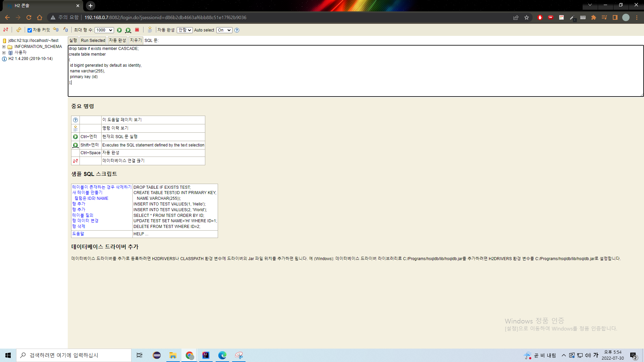Click the run selected statement icon

[x=128, y=30]
